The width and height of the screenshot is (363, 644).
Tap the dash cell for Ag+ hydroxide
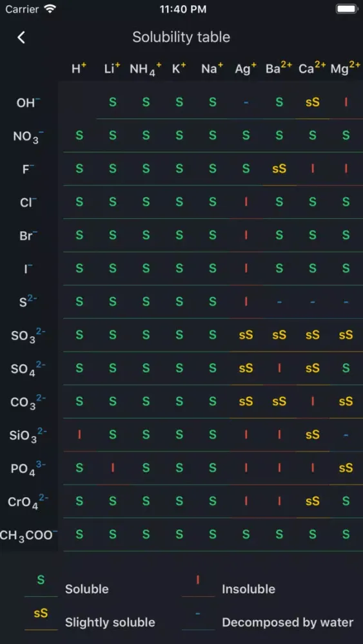pos(246,102)
